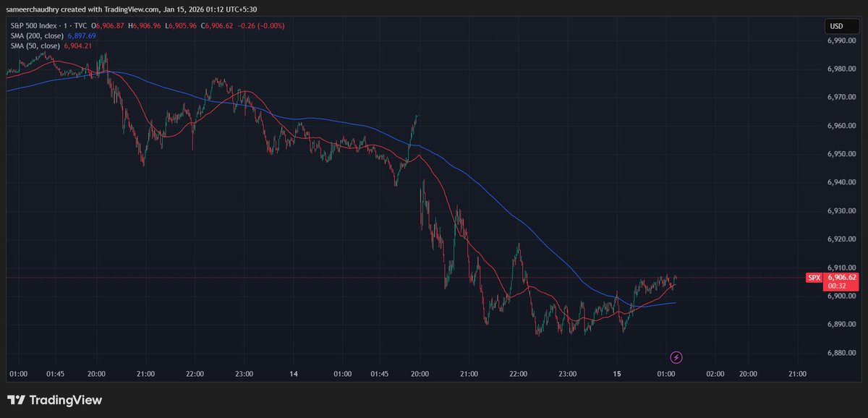The image size is (868, 418).
Task: Open the USD currency selector
Action: pyautogui.click(x=836, y=26)
